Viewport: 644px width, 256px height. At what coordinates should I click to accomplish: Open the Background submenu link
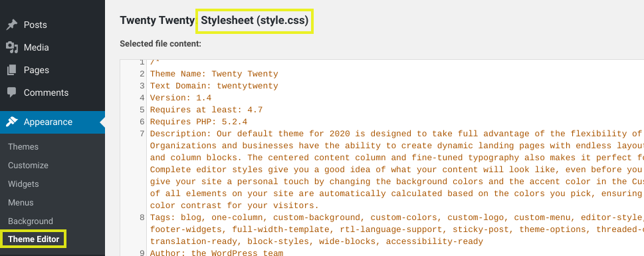tap(31, 221)
